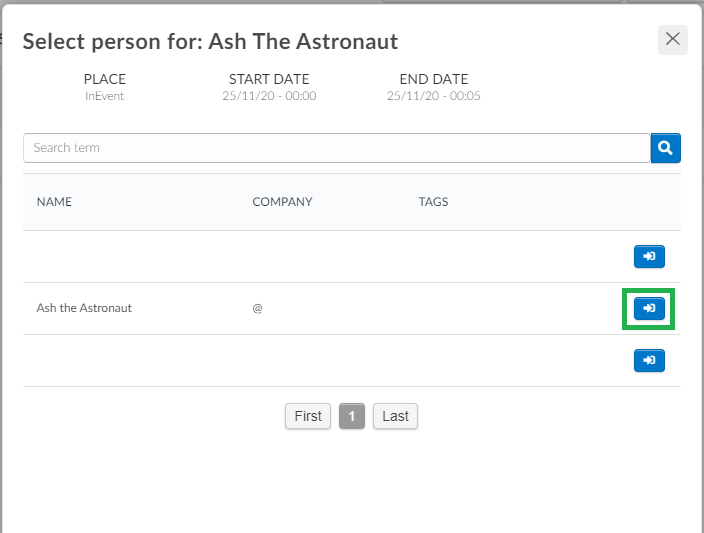
Task: Click end date 25/11/20 - 00:05
Action: (x=434, y=96)
